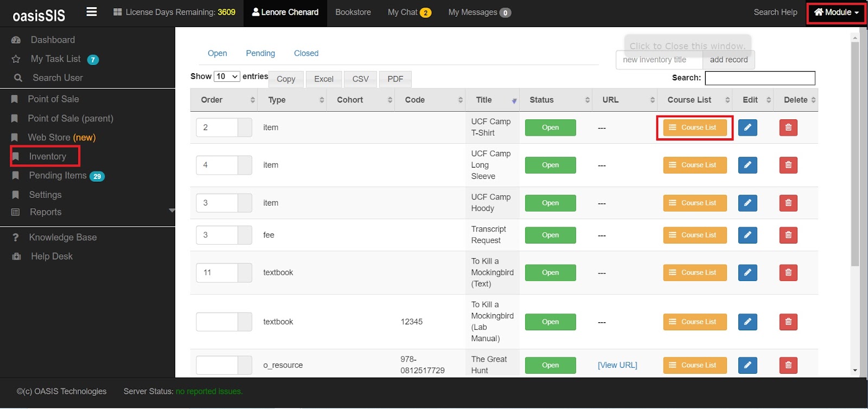Sort table by Status column
868x409 pixels.
pyautogui.click(x=556, y=100)
